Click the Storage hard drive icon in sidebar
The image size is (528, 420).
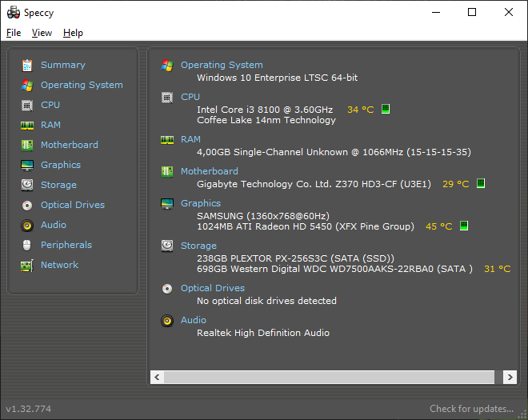click(x=27, y=185)
